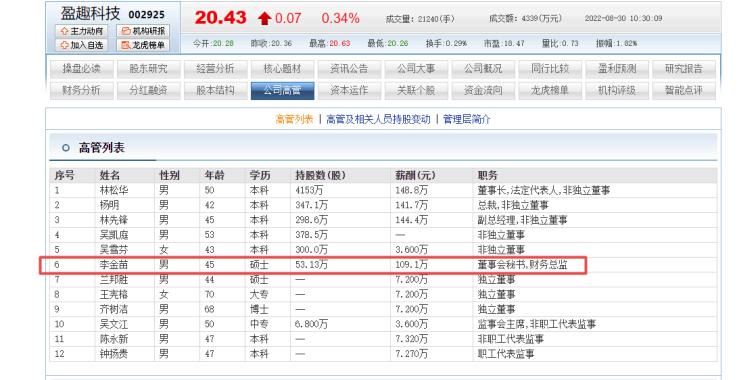The width and height of the screenshot is (738, 380).
Task: Click the 薪酬(元) column header
Action: click(415, 175)
